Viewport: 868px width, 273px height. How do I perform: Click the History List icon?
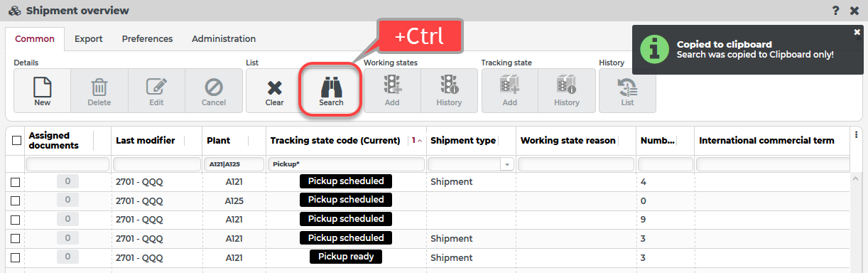627,87
